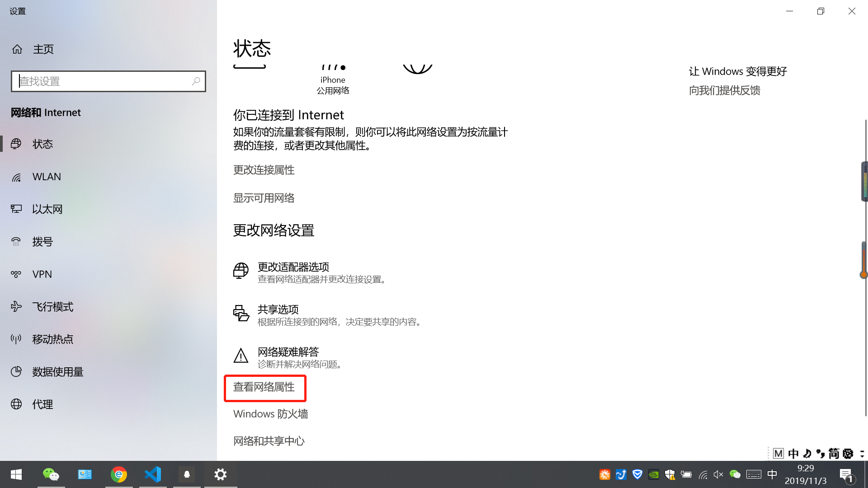Open Windows 防火墙 settings
The image size is (868, 488).
point(270,413)
